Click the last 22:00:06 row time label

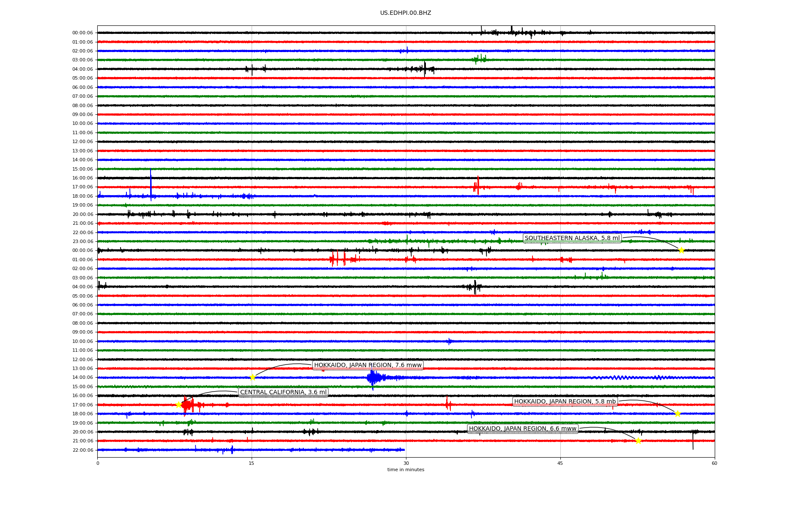[x=82, y=450]
